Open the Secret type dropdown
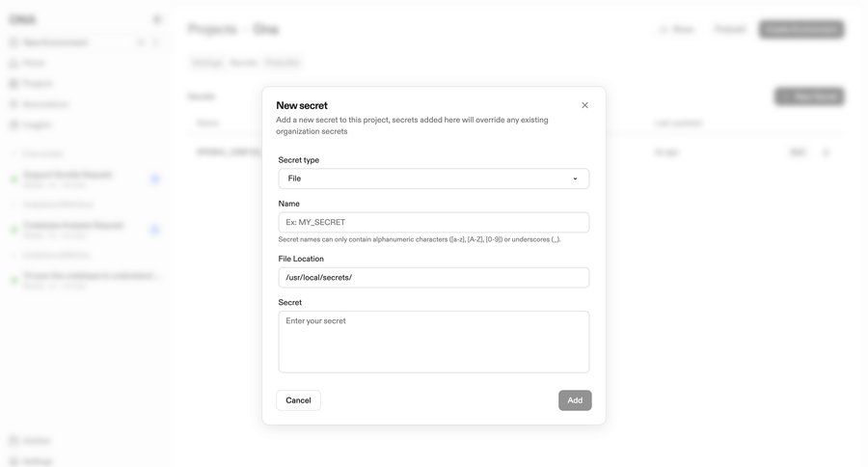 coord(433,179)
